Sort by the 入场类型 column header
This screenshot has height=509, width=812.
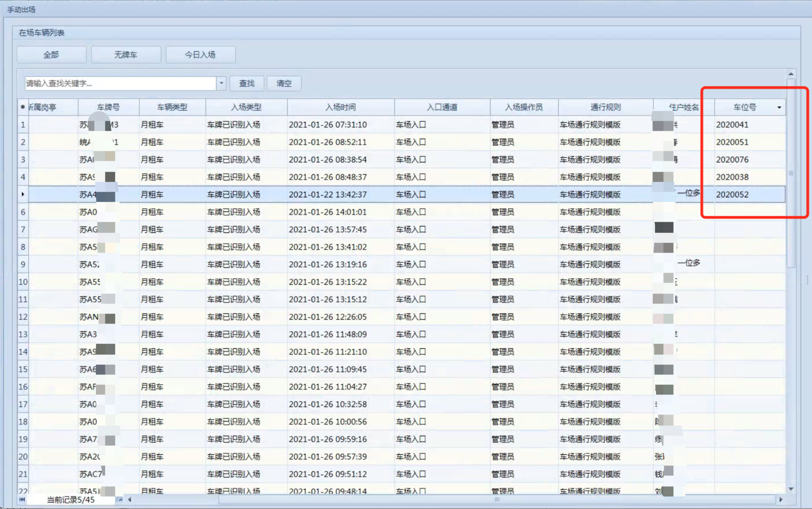(x=246, y=107)
